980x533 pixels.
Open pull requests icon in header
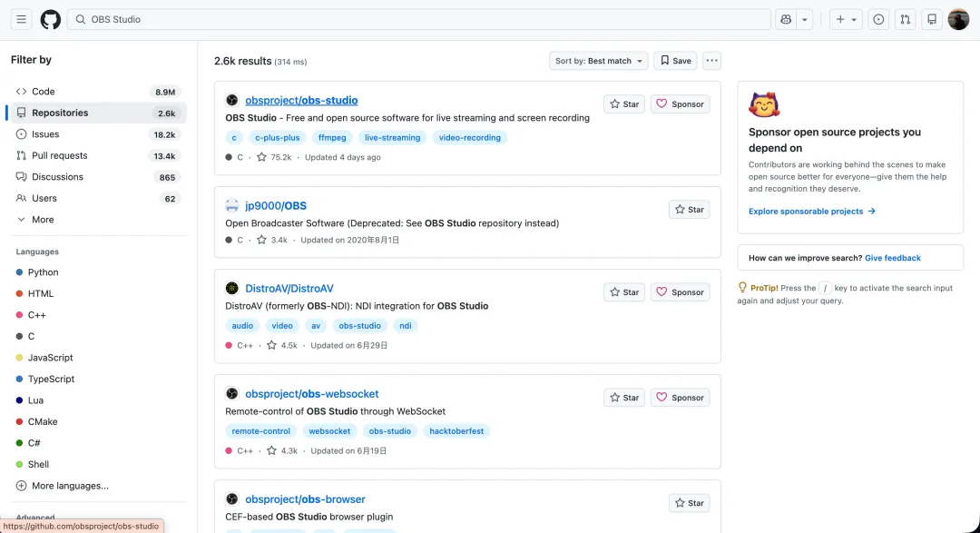tap(905, 19)
